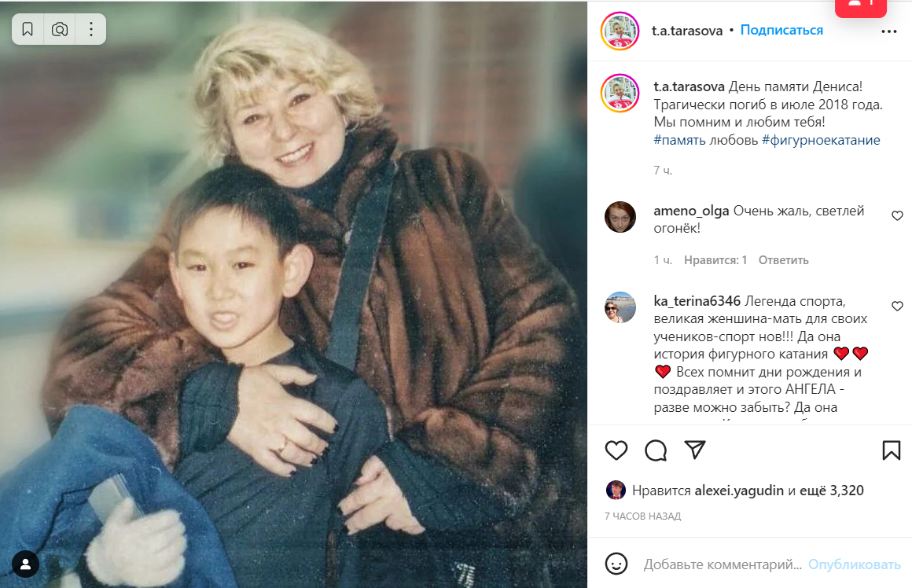Open hashtag #фигурноекатание link
Screen dimensions: 912x588
point(821,140)
